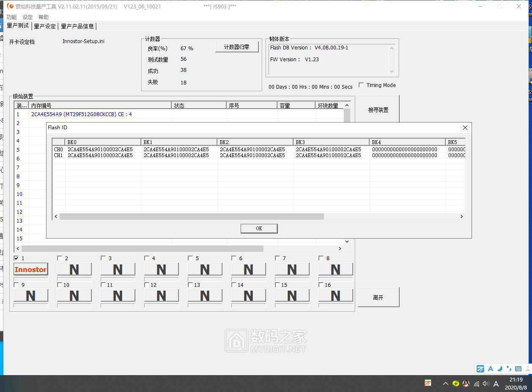Close the Flash ID dialog
532x392 pixels.
click(465, 128)
